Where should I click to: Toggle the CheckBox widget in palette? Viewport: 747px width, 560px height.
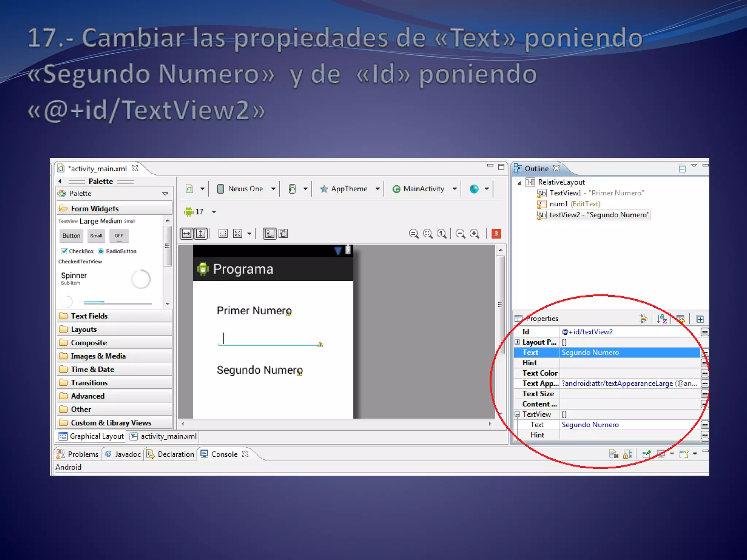pos(64,251)
